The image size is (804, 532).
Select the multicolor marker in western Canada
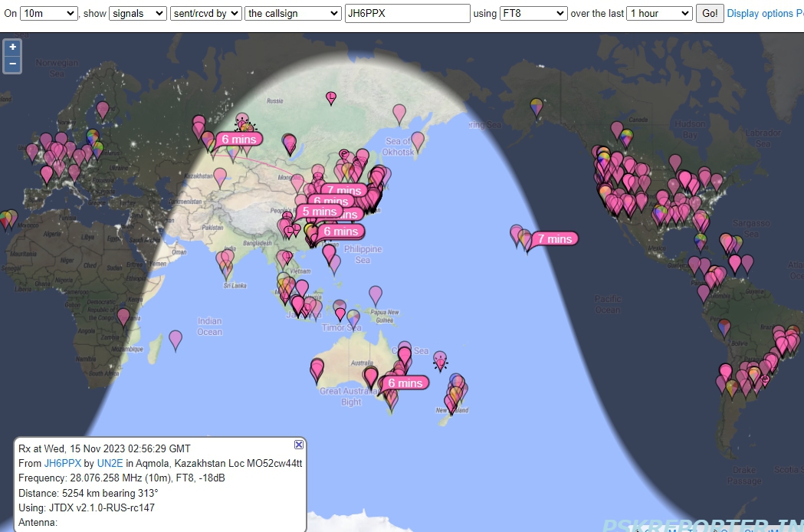click(626, 139)
